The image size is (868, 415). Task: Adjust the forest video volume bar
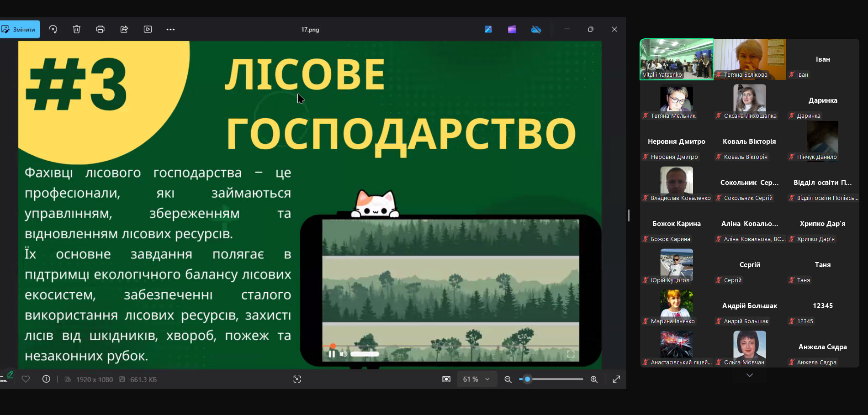point(365,354)
